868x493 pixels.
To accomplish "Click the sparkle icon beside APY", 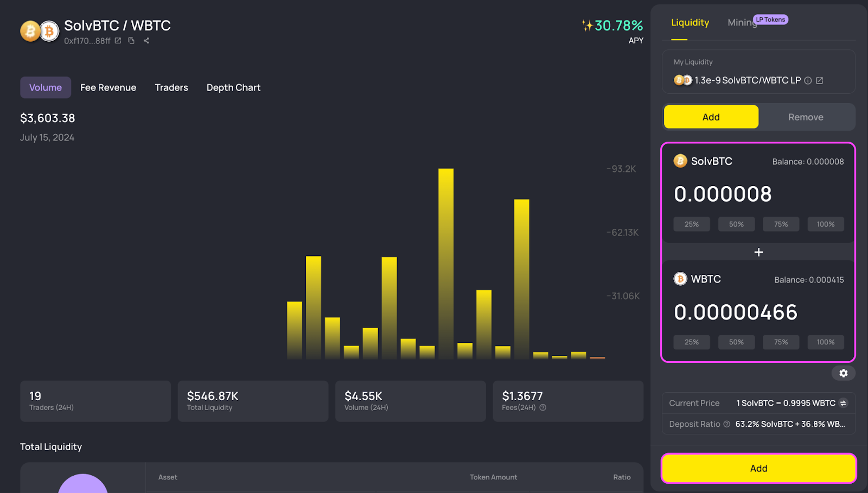I will pos(587,25).
